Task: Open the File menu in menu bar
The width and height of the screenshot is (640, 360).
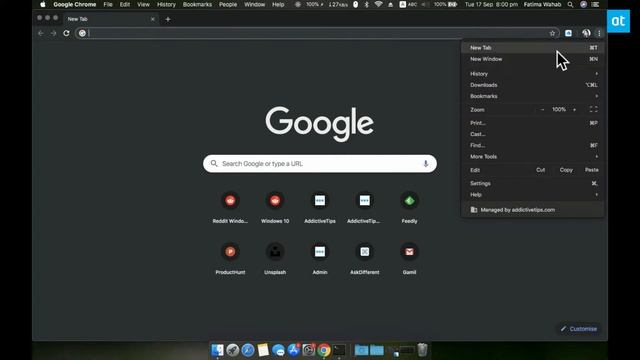Action: (108, 4)
